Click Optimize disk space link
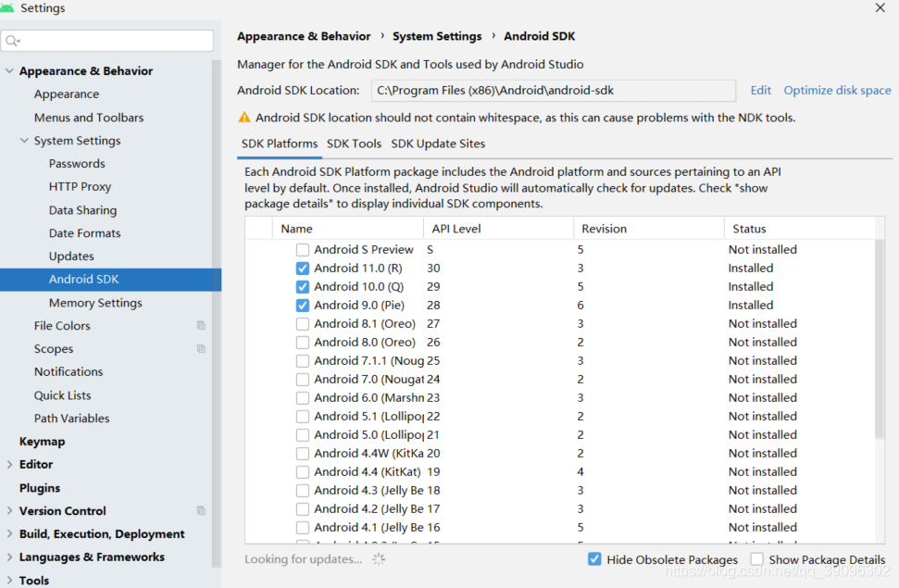Screen dimensions: 899x588 click(x=837, y=90)
